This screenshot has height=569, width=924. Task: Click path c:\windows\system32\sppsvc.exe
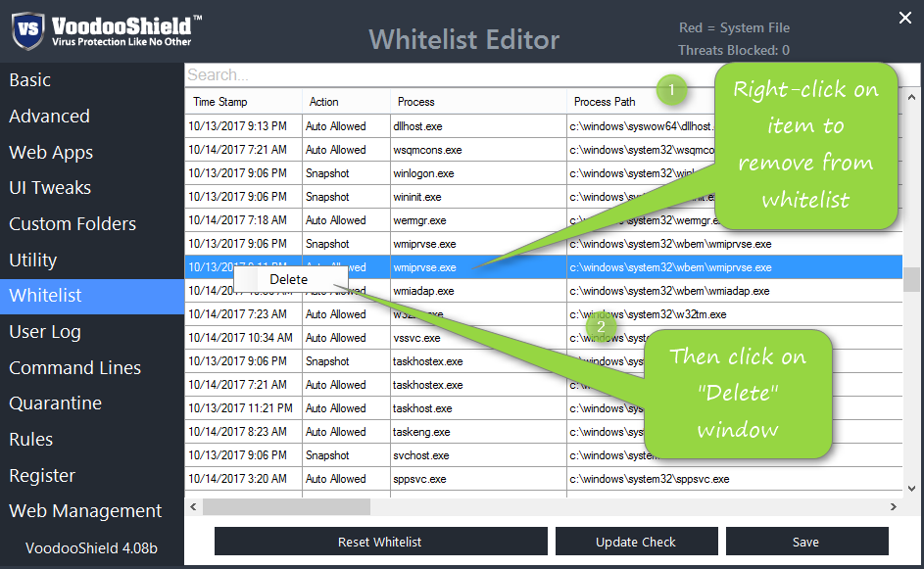point(650,479)
